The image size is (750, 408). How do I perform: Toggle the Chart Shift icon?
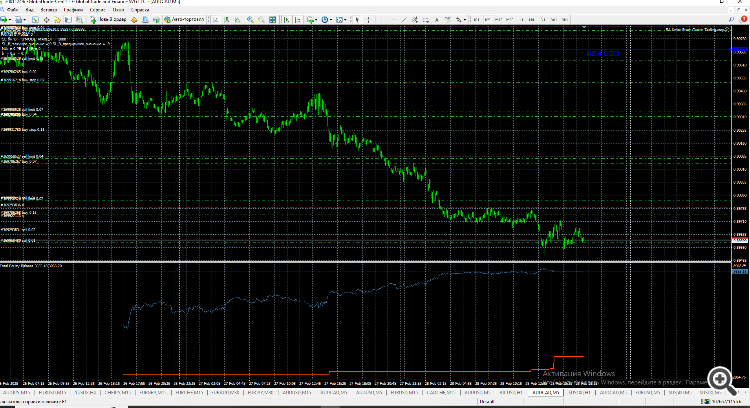298,20
